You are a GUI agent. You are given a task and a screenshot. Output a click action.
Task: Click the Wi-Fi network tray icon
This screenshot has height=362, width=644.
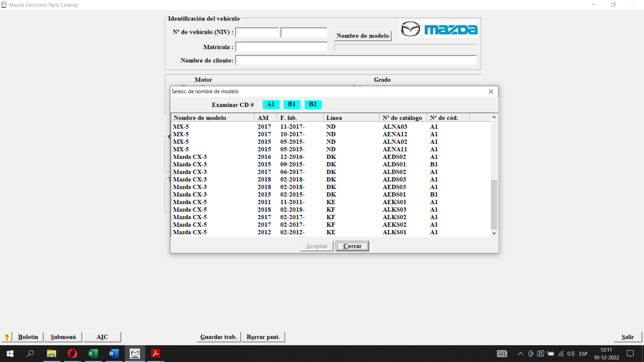click(561, 354)
